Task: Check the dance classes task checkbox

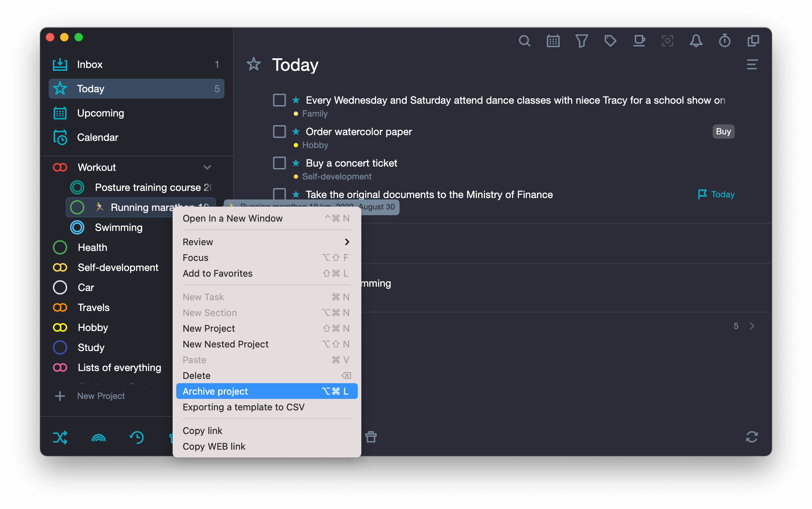Action: pyautogui.click(x=279, y=100)
